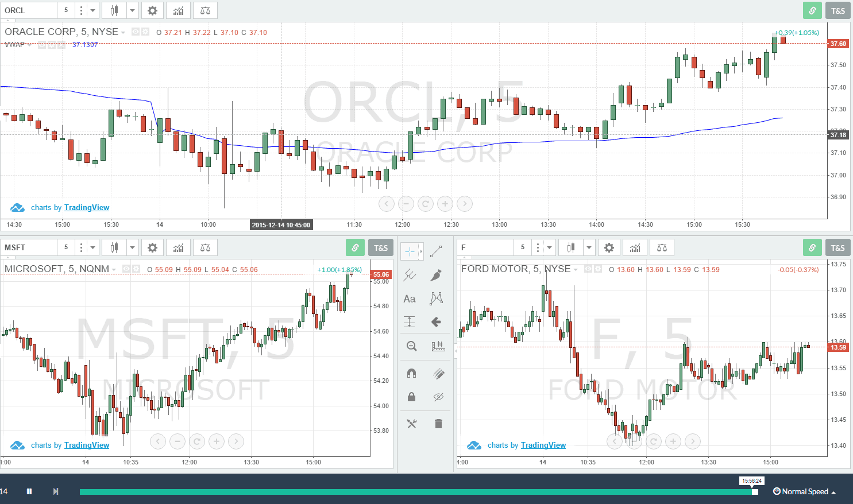Open the T&S tab on the Ford chart
Screen dimensions: 853x504
837,247
